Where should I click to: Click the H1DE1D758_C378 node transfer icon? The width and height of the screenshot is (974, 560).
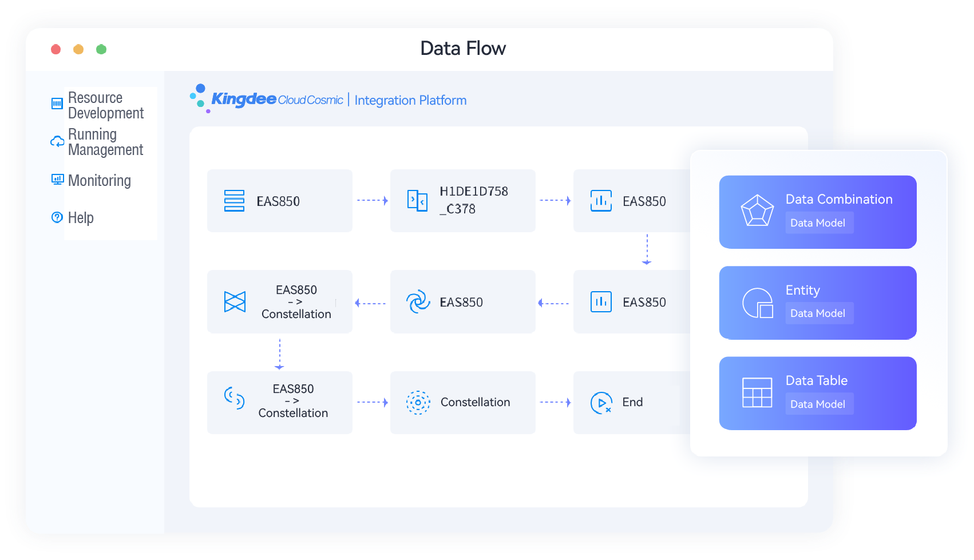(x=417, y=201)
